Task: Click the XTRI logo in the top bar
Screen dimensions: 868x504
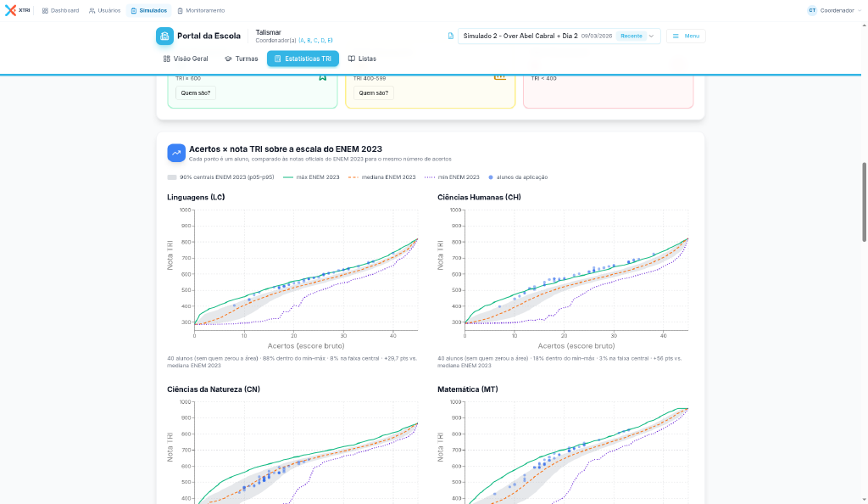Action: [x=17, y=10]
